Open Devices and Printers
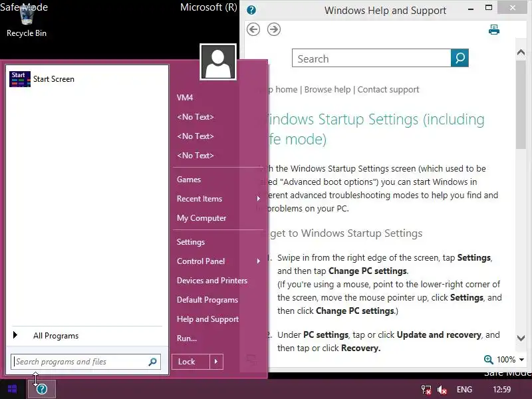532x399 pixels. pyautogui.click(x=212, y=281)
